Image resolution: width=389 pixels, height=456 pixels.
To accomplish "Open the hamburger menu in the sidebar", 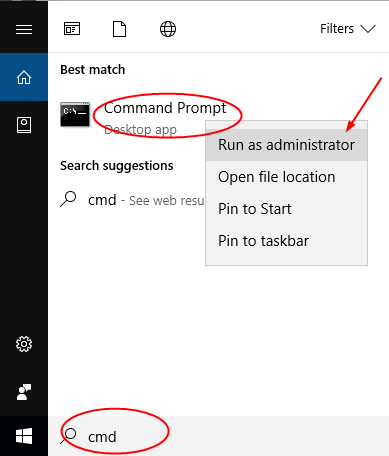I will tap(24, 29).
